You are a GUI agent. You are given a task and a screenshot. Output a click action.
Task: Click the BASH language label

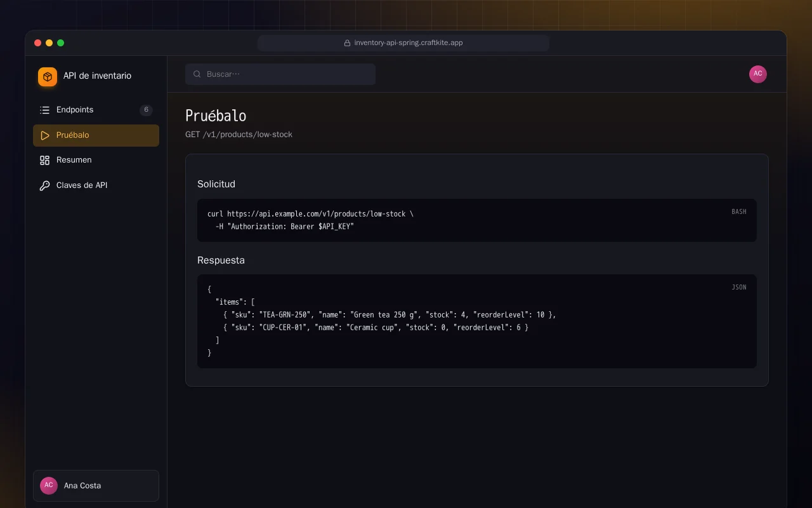(739, 211)
